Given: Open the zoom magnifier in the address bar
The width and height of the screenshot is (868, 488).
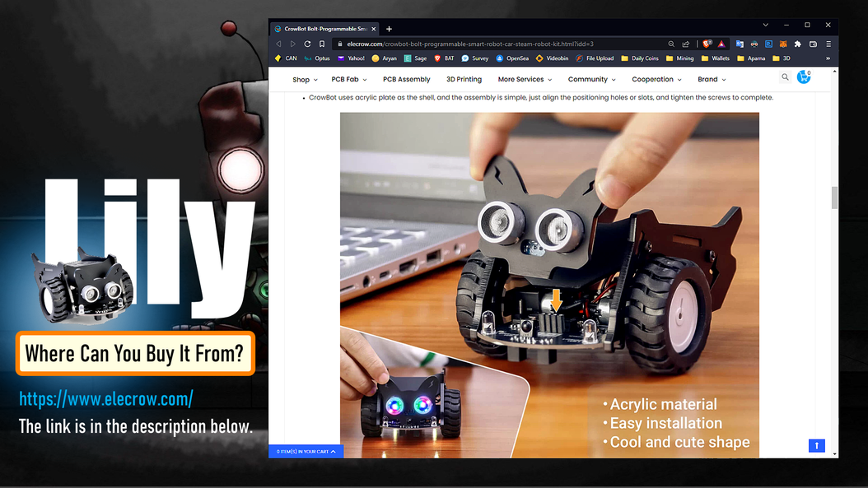Looking at the screenshot, I should pyautogui.click(x=671, y=44).
